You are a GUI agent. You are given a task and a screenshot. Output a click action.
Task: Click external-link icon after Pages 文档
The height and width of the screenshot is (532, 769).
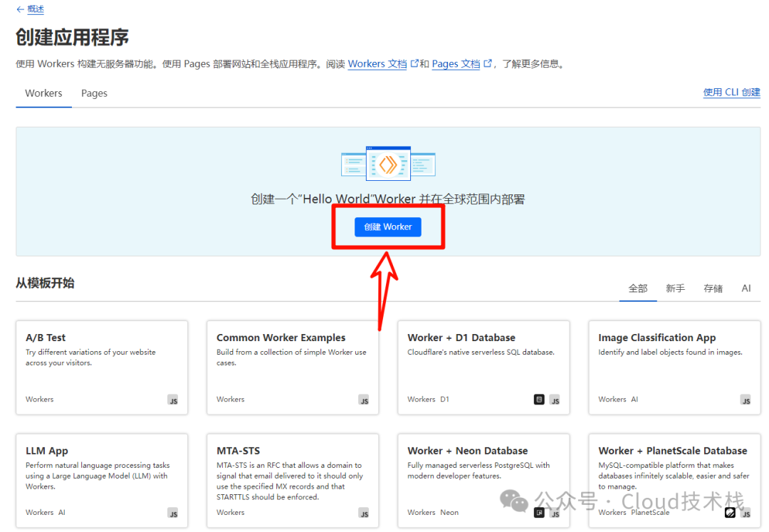click(x=488, y=63)
